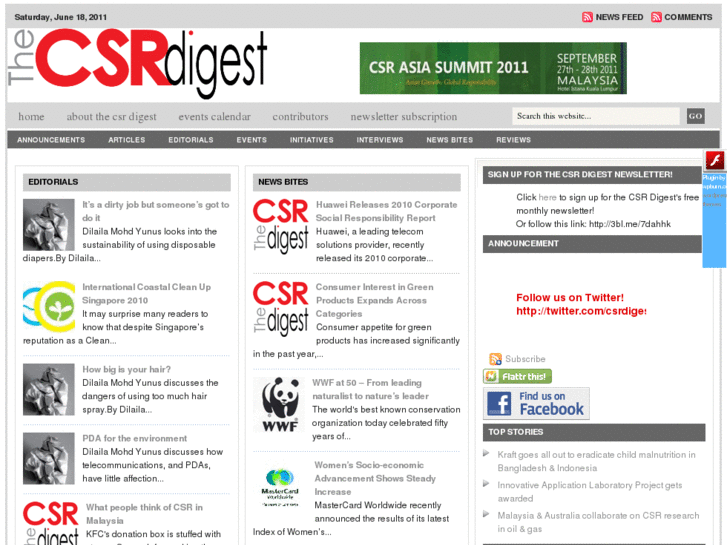The image size is (727, 545).
Task: Click the Search this website field
Action: 596,116
